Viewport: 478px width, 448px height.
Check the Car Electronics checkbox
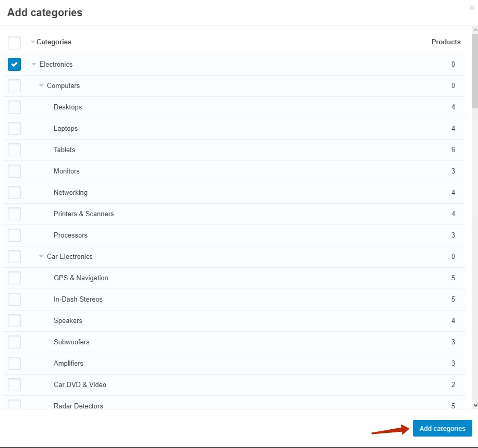14,256
